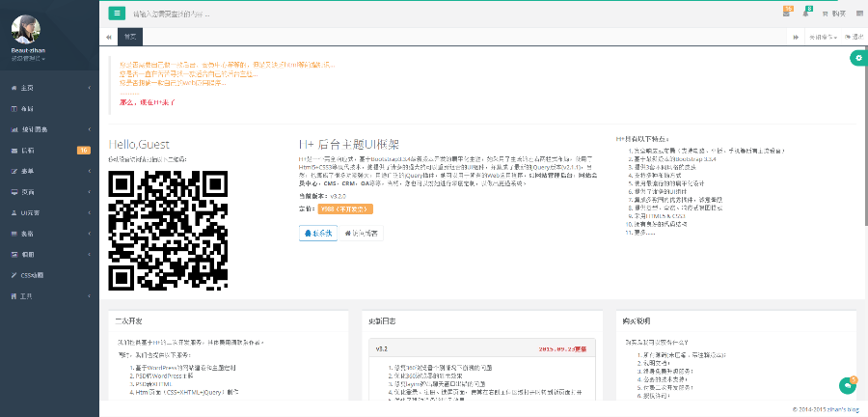The image size is (868, 417).
Task: Click the orange 16 badge on 信箱
Action: tap(84, 150)
